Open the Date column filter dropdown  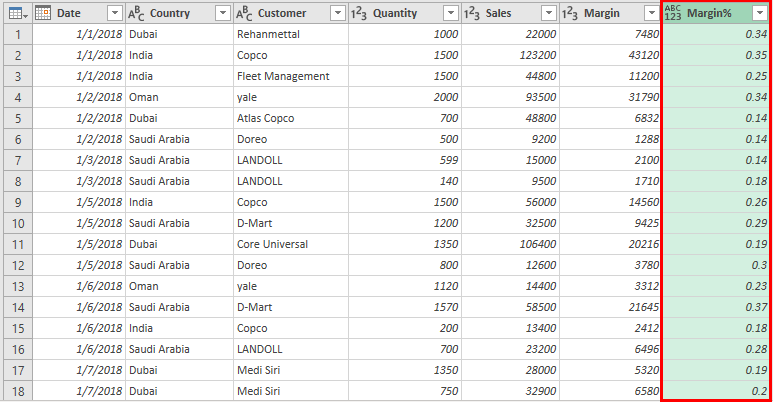point(114,13)
